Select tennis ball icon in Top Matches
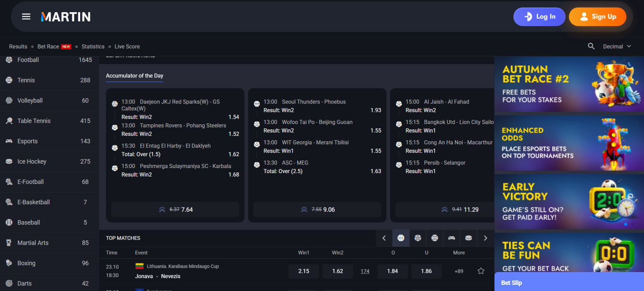 (435, 238)
